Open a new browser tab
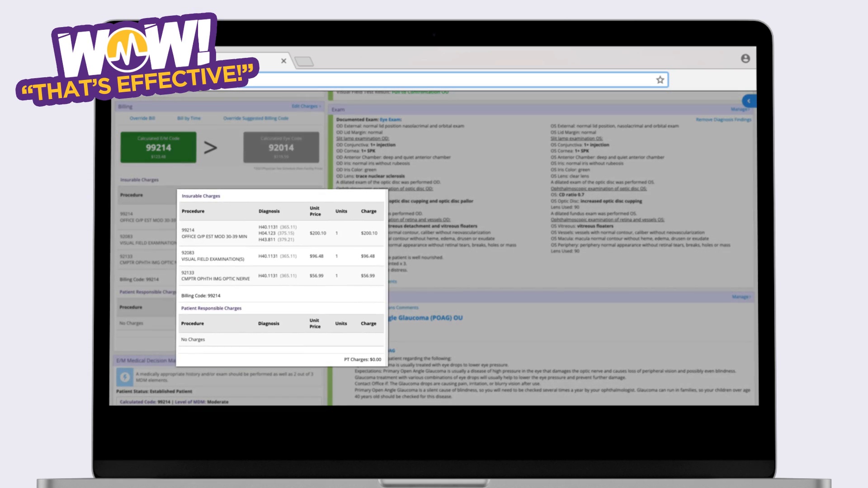The height and width of the screenshot is (488, 868). pyautogui.click(x=305, y=61)
